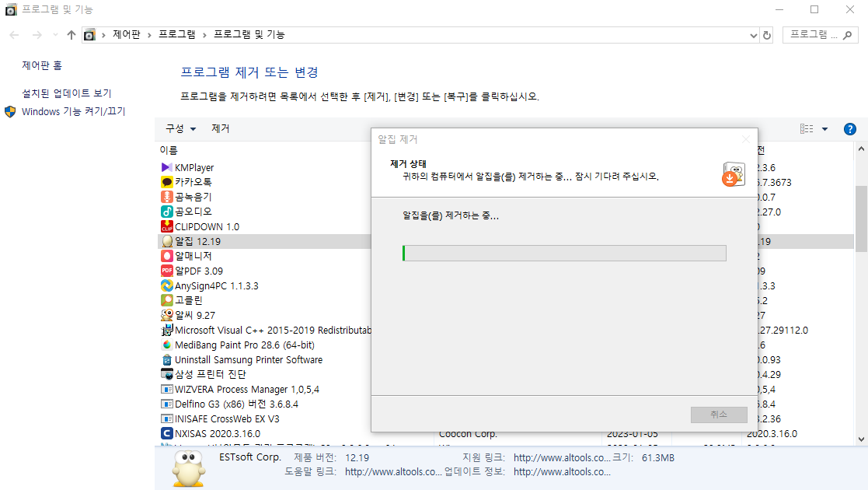This screenshot has width=868, height=490.
Task: Click the back navigation arrow
Action: [12, 34]
